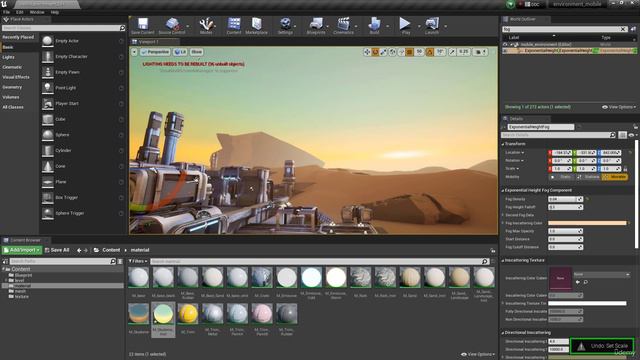Click the Search Details input field
The height and width of the screenshot is (360, 640).
click(558, 135)
